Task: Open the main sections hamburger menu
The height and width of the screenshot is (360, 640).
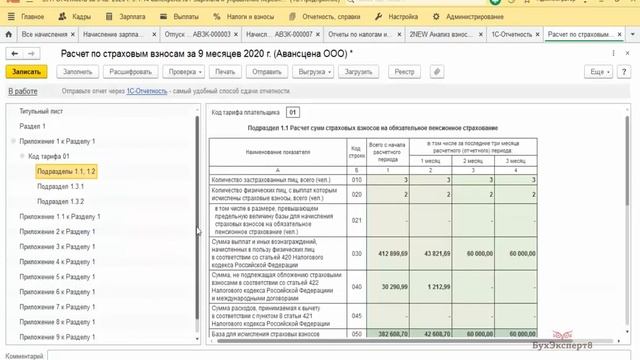Action: tap(11, 17)
